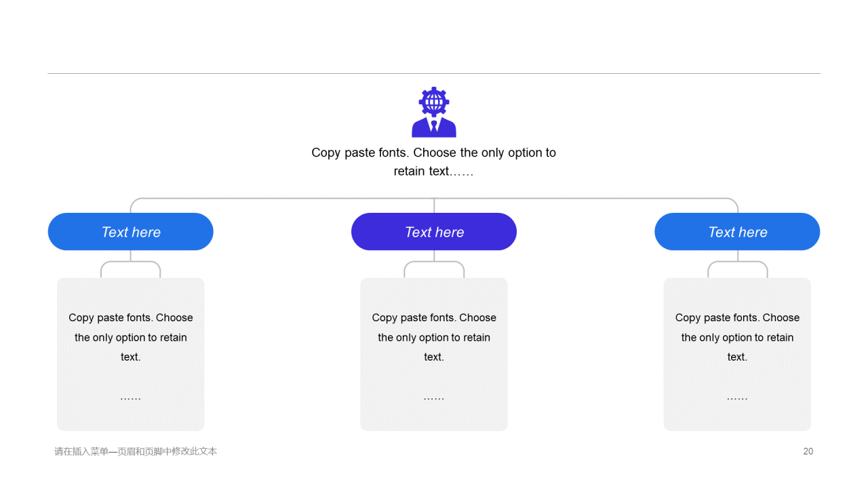868x488 pixels.
Task: Select the centered heading text under the icon
Action: 434,161
